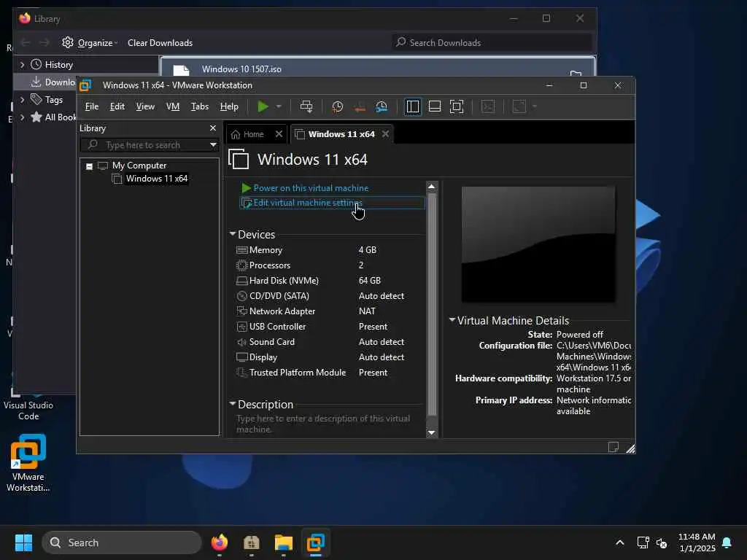Show hidden system tray icons
Image resolution: width=747 pixels, height=560 pixels.
pyautogui.click(x=620, y=542)
